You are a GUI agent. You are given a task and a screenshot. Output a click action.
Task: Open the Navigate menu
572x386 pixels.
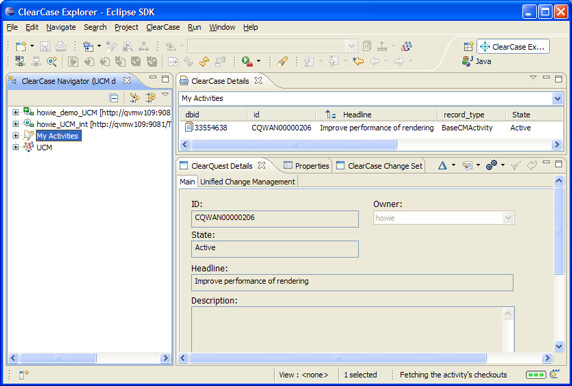pyautogui.click(x=61, y=27)
